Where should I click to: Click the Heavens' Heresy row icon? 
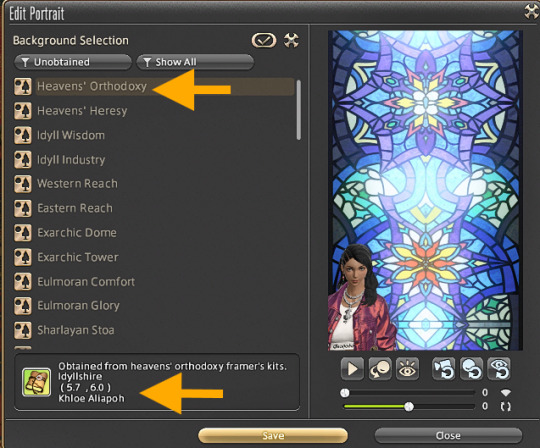(x=23, y=111)
